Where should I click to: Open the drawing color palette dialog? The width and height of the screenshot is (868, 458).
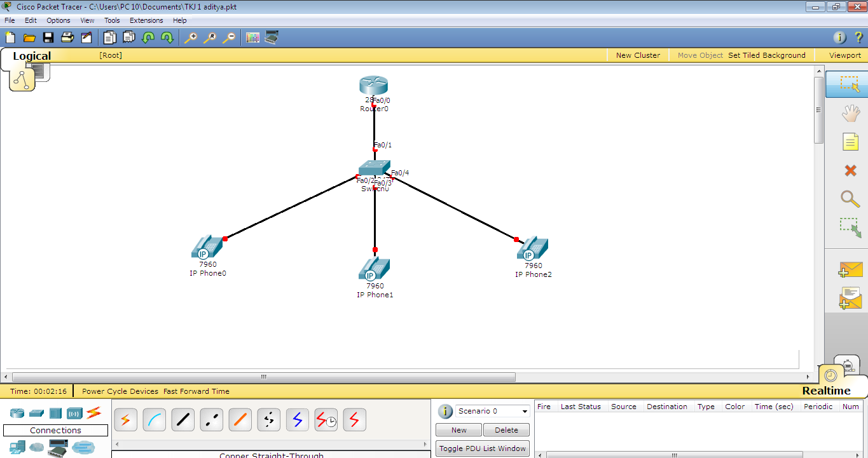tap(252, 37)
